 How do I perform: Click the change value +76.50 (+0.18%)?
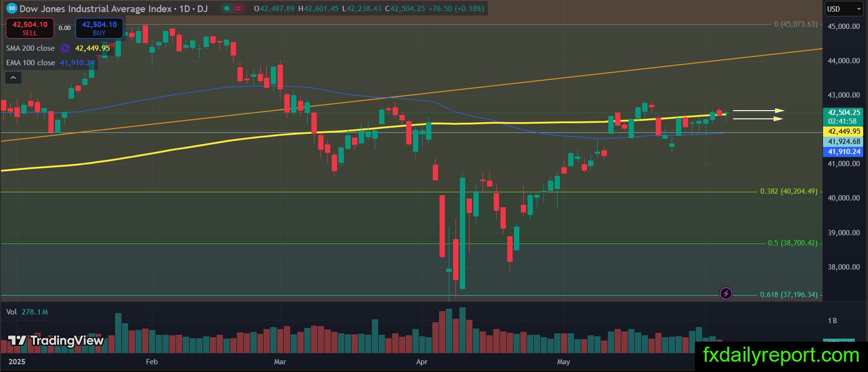pos(456,9)
